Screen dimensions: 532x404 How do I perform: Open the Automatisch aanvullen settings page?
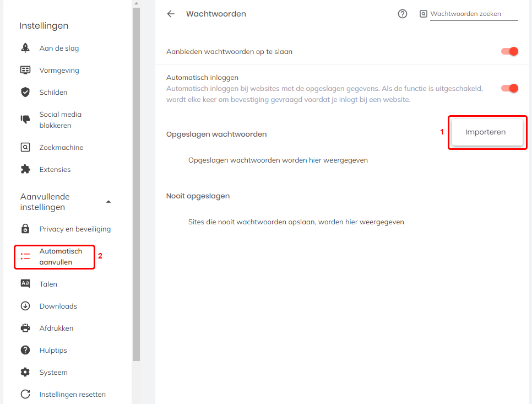(x=61, y=257)
